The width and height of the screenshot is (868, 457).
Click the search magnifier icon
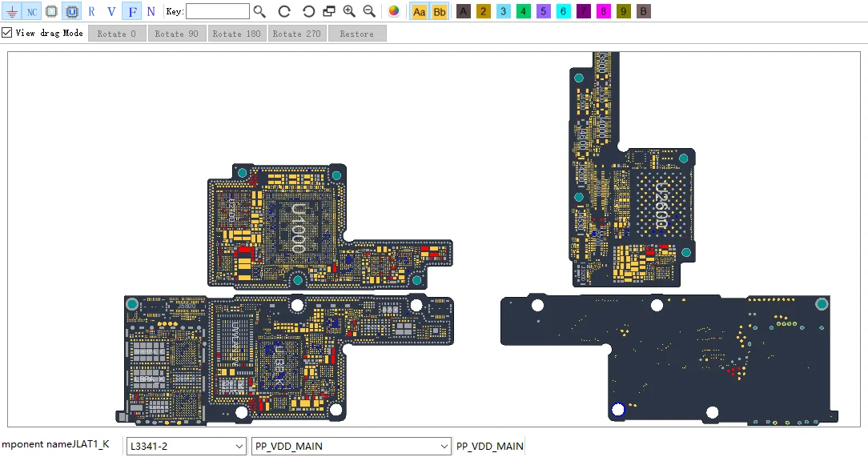pyautogui.click(x=259, y=11)
